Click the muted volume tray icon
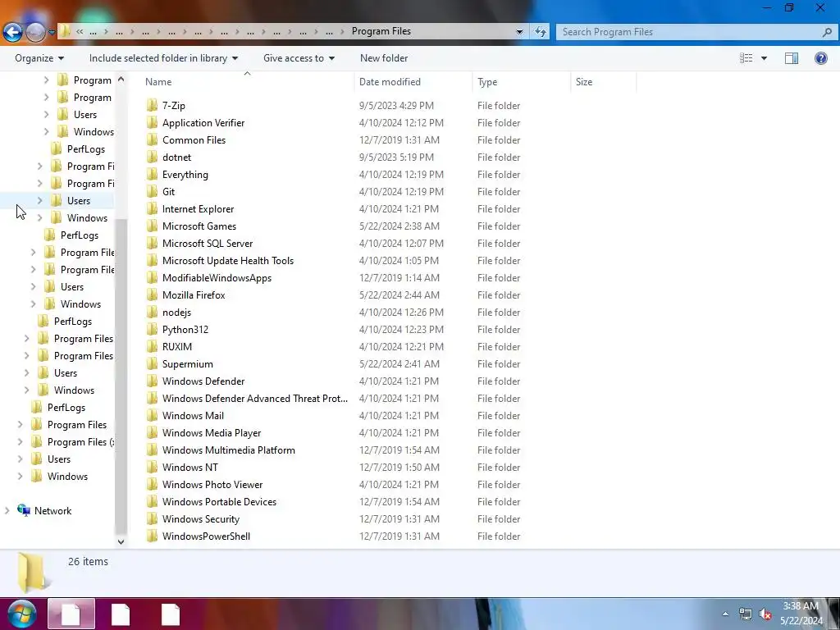The width and height of the screenshot is (840, 630). coord(765,614)
